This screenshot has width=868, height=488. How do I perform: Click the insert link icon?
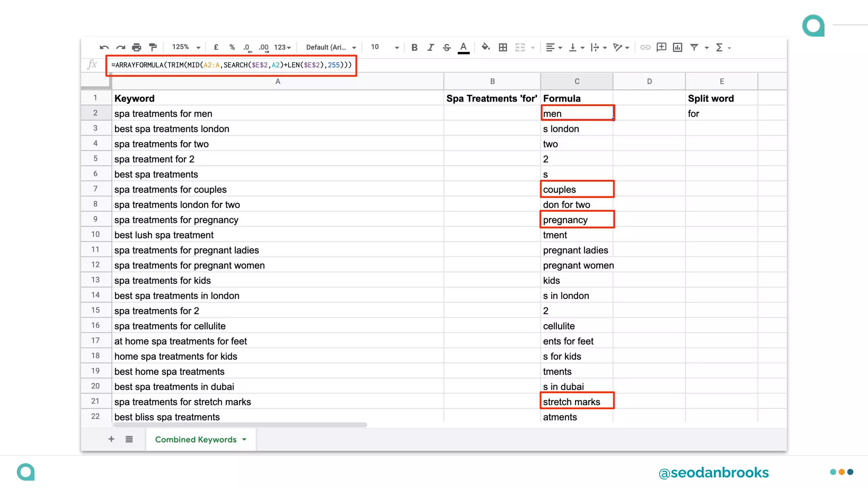coord(645,47)
